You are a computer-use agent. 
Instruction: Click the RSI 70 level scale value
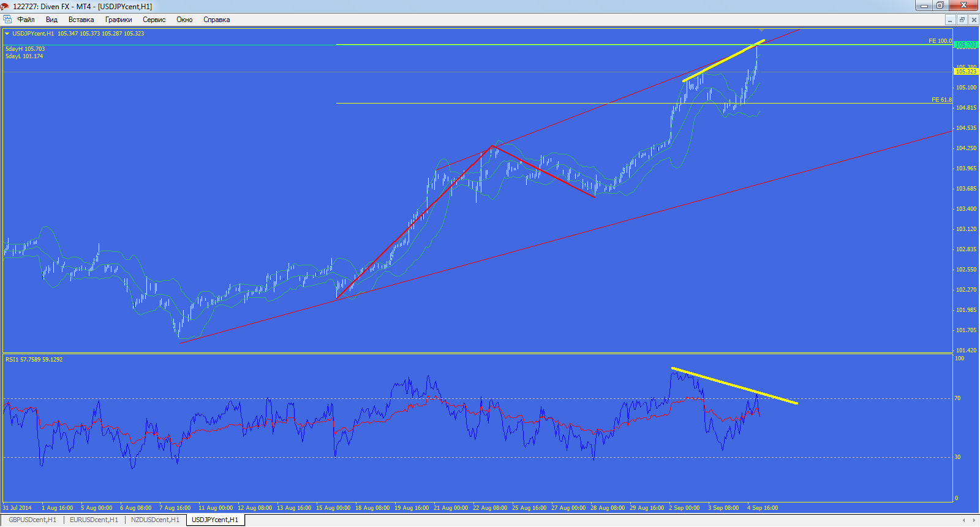click(957, 398)
